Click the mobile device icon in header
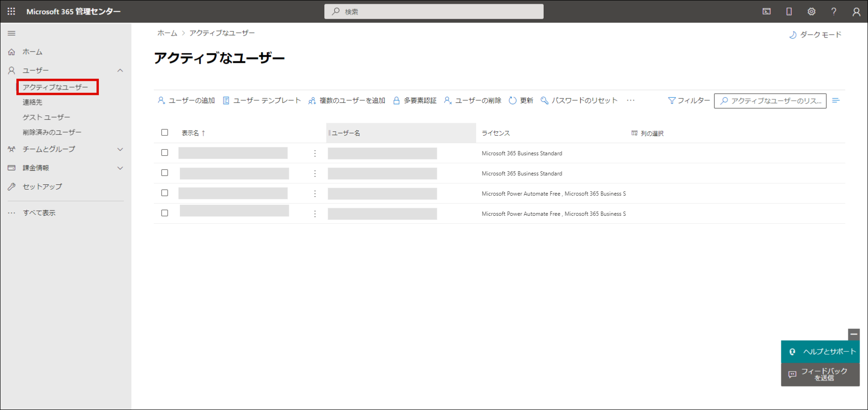This screenshot has height=410, width=868. [x=789, y=12]
